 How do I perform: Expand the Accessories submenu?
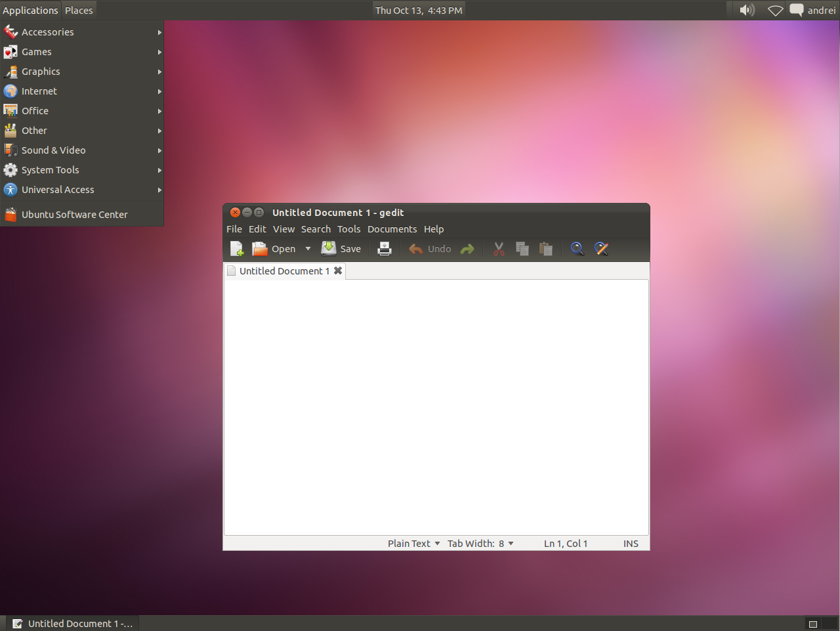tap(82, 32)
